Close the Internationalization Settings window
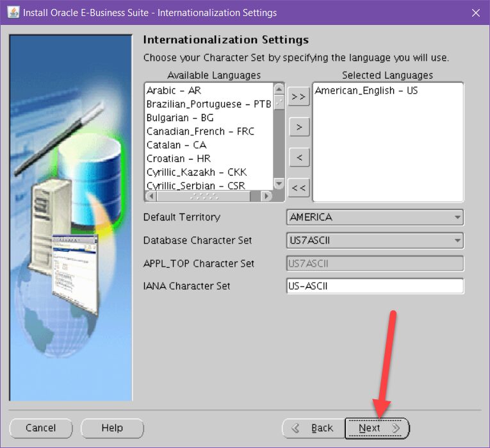This screenshot has height=448, width=490. [476, 13]
